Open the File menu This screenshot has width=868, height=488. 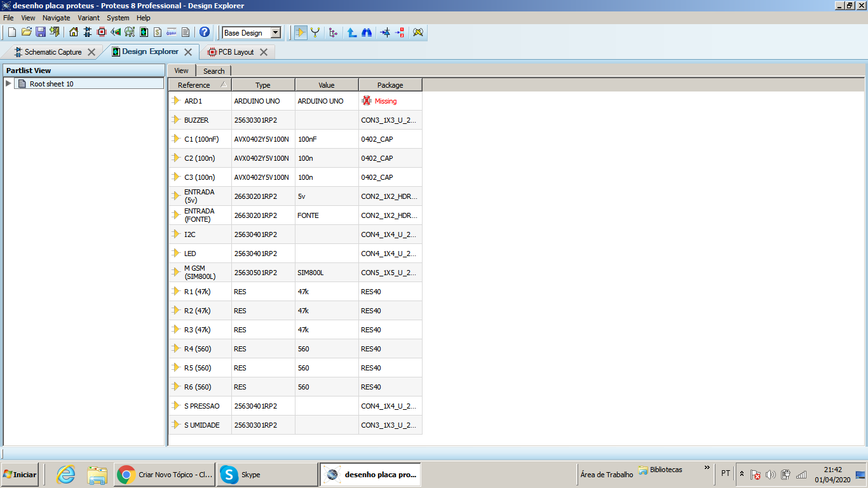click(8, 18)
